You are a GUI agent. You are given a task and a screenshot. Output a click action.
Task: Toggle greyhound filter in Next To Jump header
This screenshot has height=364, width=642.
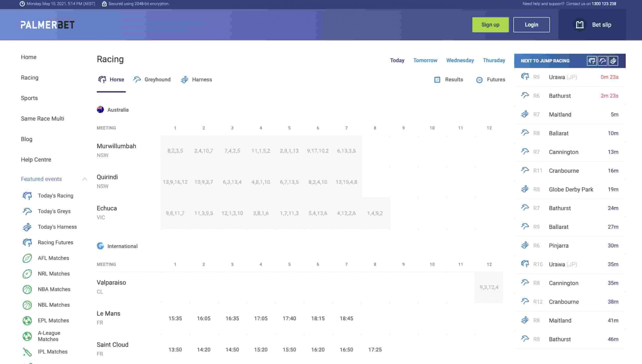602,61
